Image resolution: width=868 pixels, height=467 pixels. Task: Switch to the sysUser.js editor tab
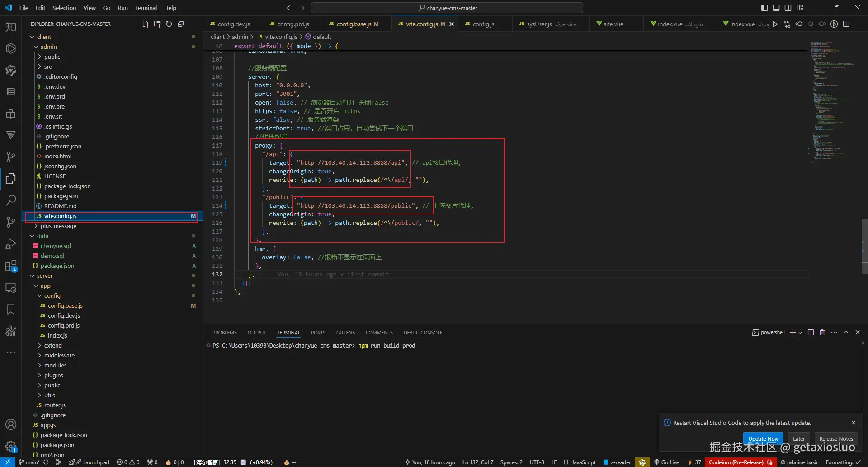(x=551, y=24)
